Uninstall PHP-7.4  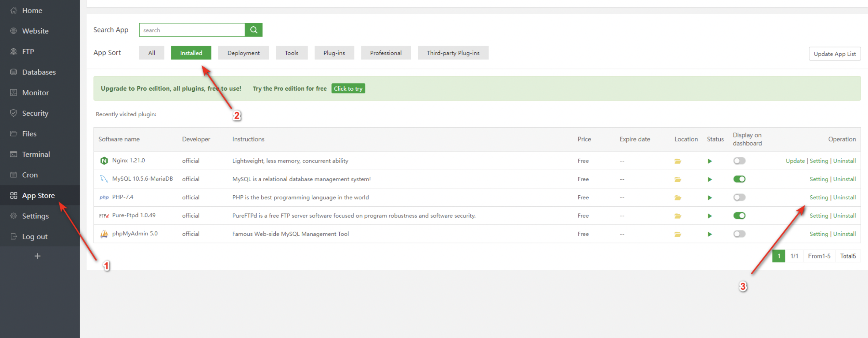[x=844, y=197]
